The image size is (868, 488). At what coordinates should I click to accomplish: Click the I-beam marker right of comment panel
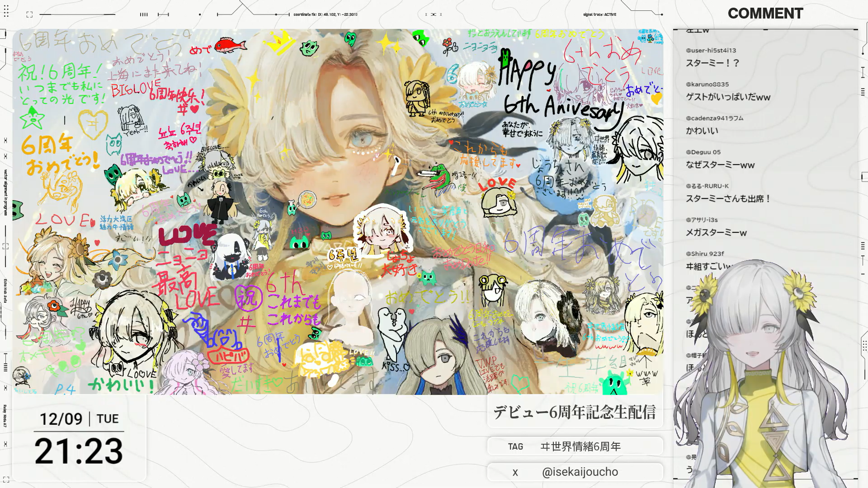pos(863,72)
